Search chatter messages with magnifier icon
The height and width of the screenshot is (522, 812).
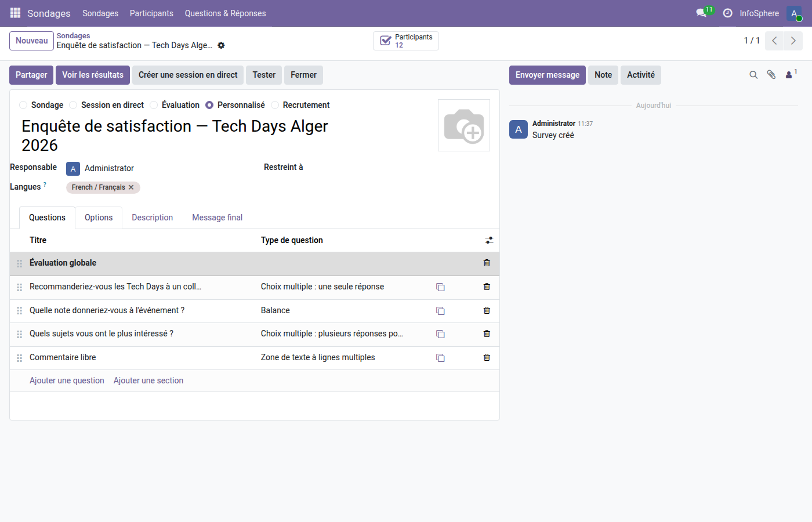pos(753,75)
